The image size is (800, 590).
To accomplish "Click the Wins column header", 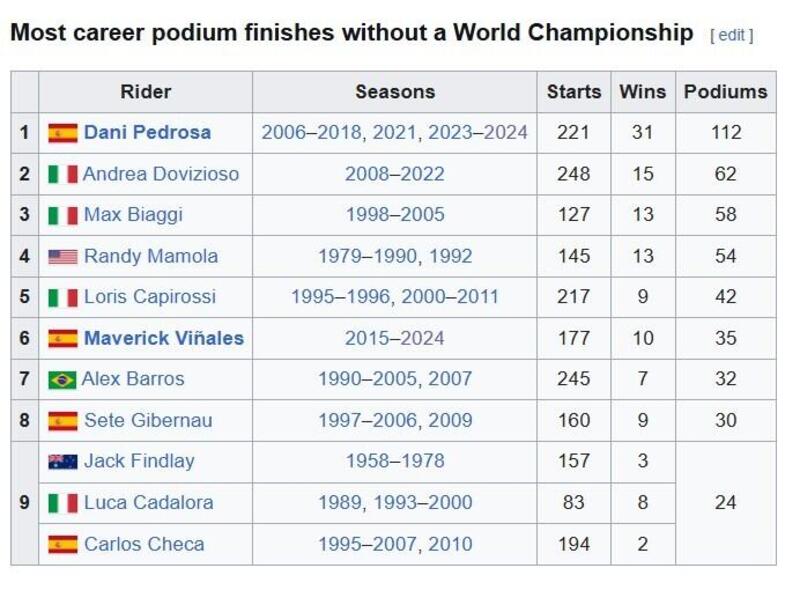I will coord(642,92).
